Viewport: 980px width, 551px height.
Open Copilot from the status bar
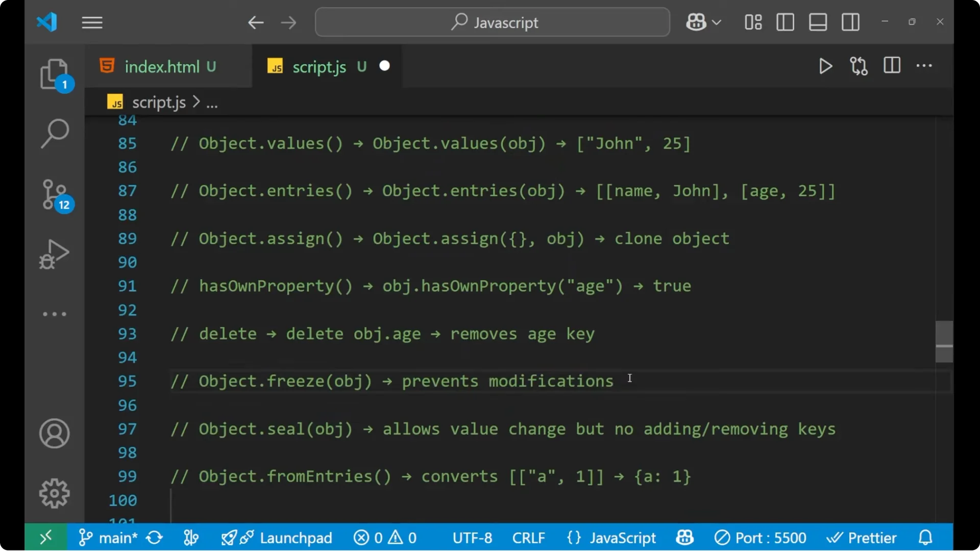coord(684,537)
